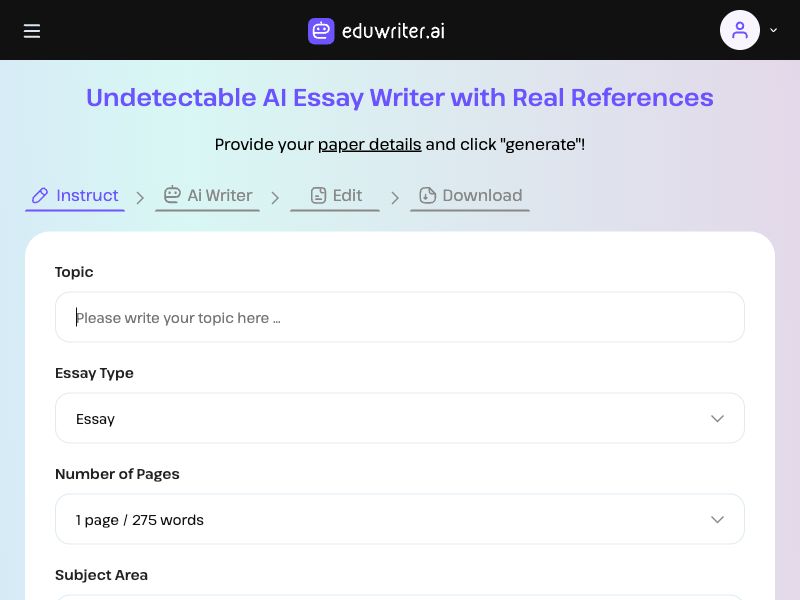Open the Essay Type dropdown
This screenshot has width=800, height=600.
pos(400,418)
